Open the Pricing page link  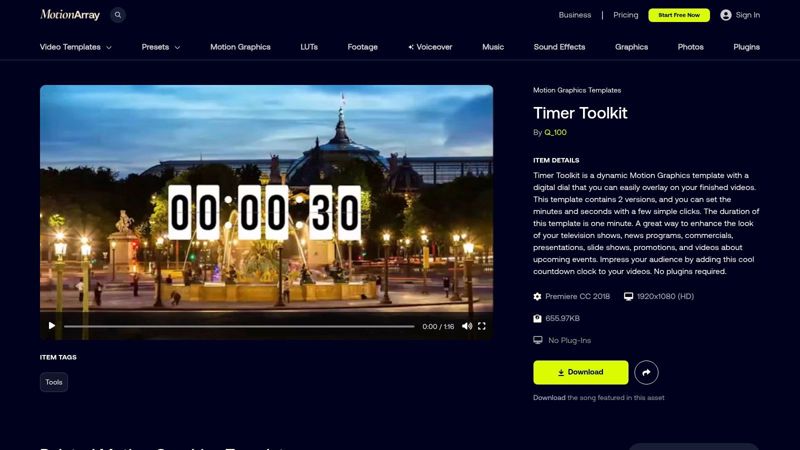pyautogui.click(x=626, y=15)
